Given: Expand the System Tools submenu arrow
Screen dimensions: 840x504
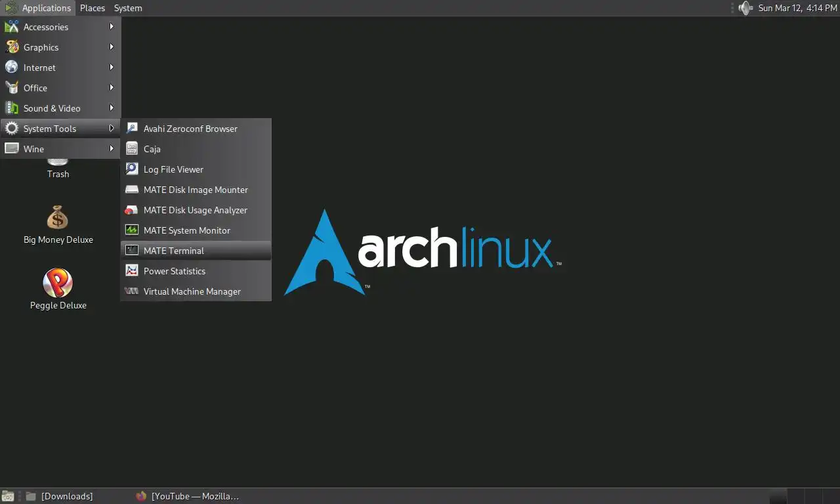Looking at the screenshot, I should (x=112, y=129).
